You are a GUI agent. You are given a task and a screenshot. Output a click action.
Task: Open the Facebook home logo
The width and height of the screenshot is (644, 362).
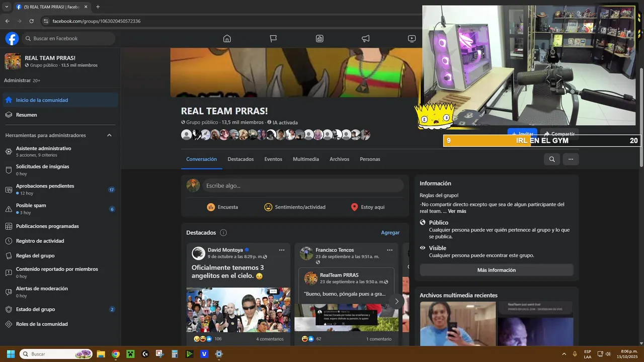(12, 39)
